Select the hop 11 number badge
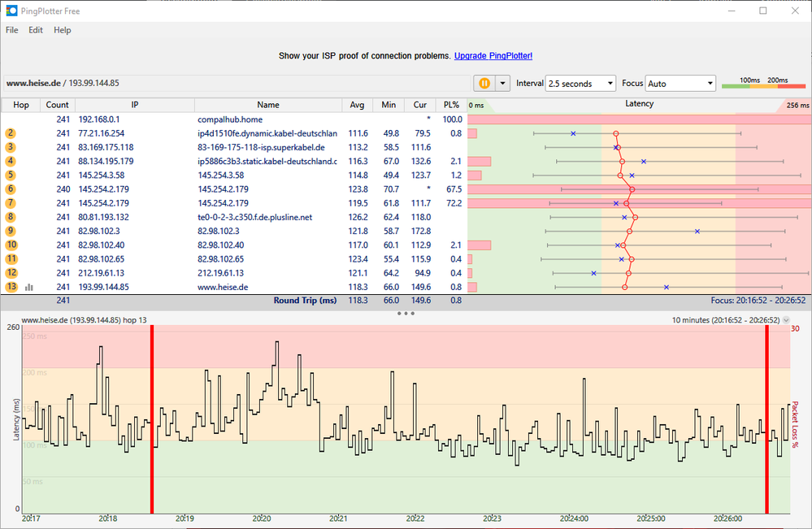This screenshot has height=529, width=812. point(11,259)
